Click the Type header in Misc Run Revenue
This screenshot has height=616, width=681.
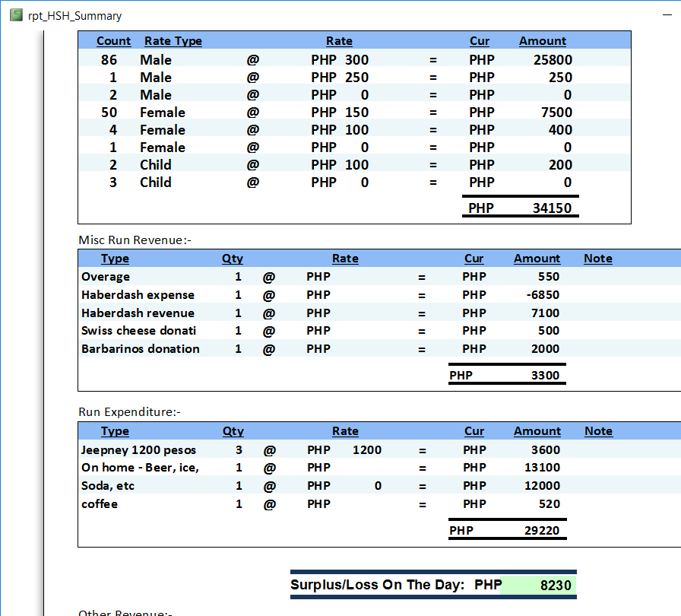pyautogui.click(x=115, y=259)
